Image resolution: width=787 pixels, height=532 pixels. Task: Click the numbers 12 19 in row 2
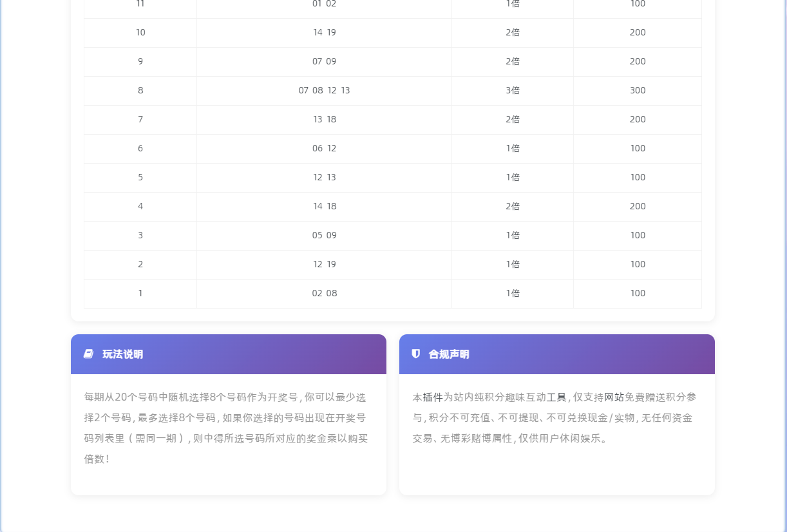coord(324,264)
